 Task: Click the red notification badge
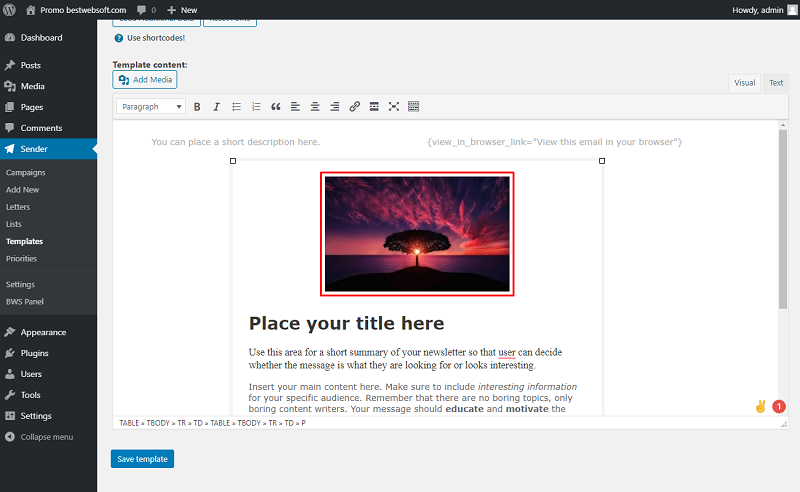779,406
